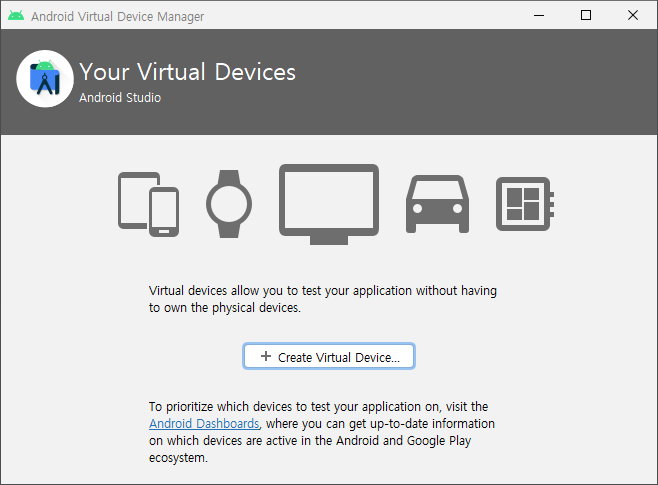Click the Android Things board icon
The image size is (658, 485).
point(525,204)
